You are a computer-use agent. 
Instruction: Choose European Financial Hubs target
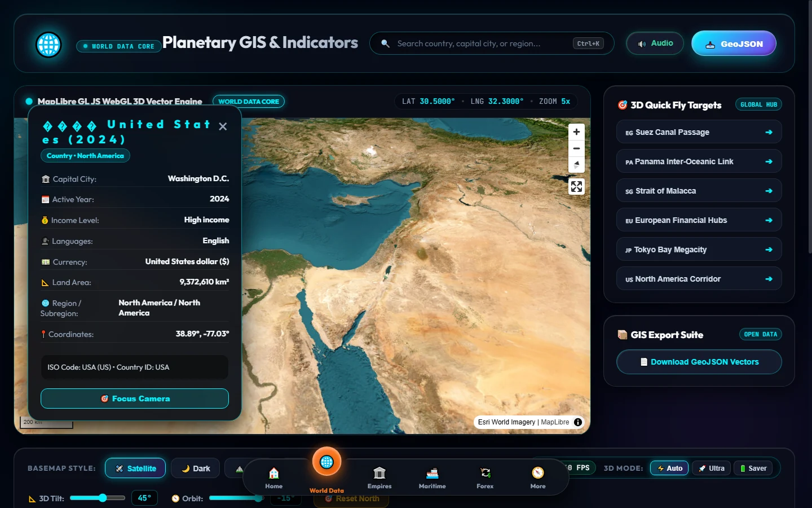tap(699, 220)
